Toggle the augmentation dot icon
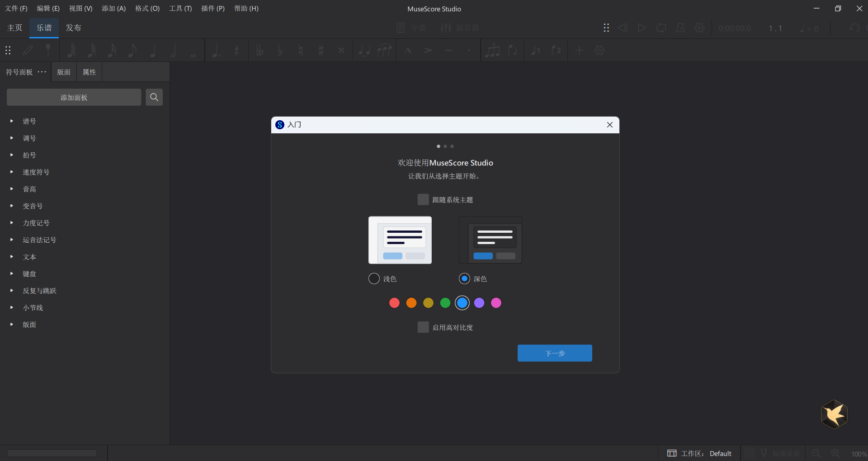Viewport: 868px width, 461px height. click(x=216, y=51)
